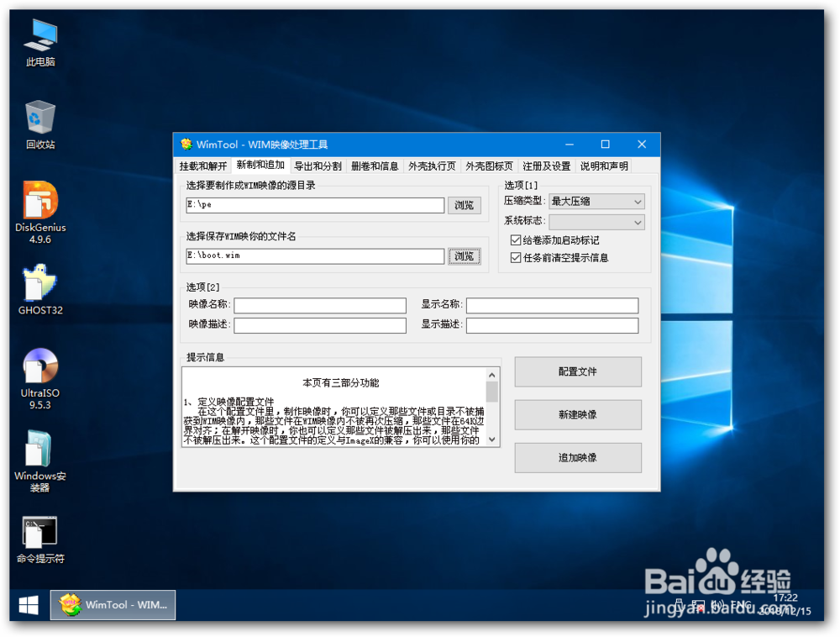
Task: Click the WimTool title bar app icon
Action: click(x=186, y=144)
